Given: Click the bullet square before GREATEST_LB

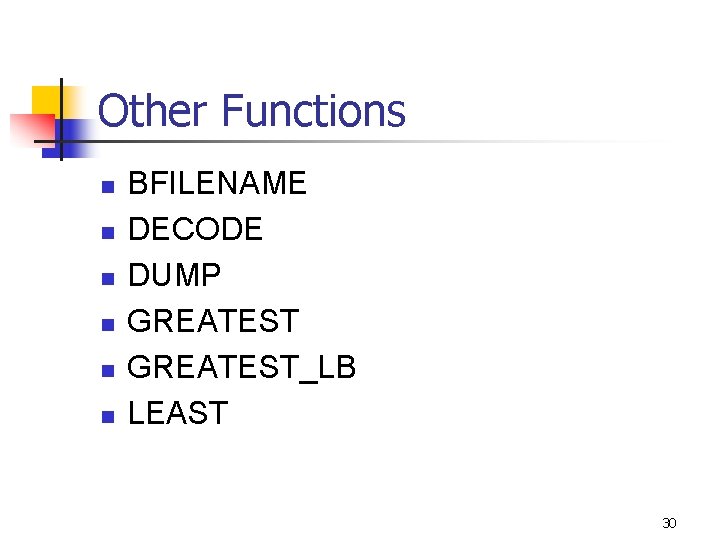Looking at the screenshot, I should (x=108, y=370).
